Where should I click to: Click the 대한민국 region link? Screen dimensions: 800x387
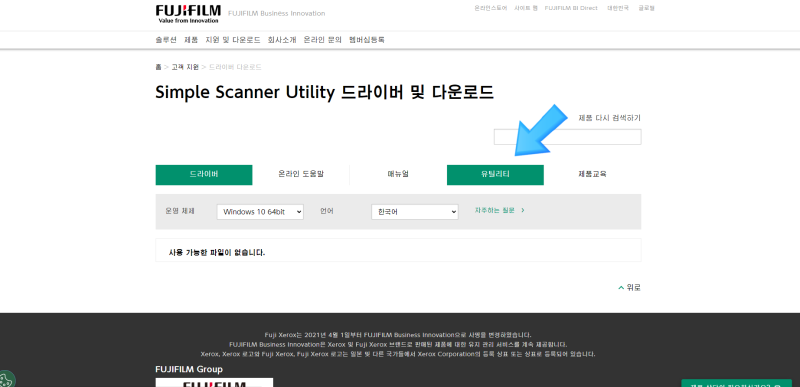[x=618, y=8]
